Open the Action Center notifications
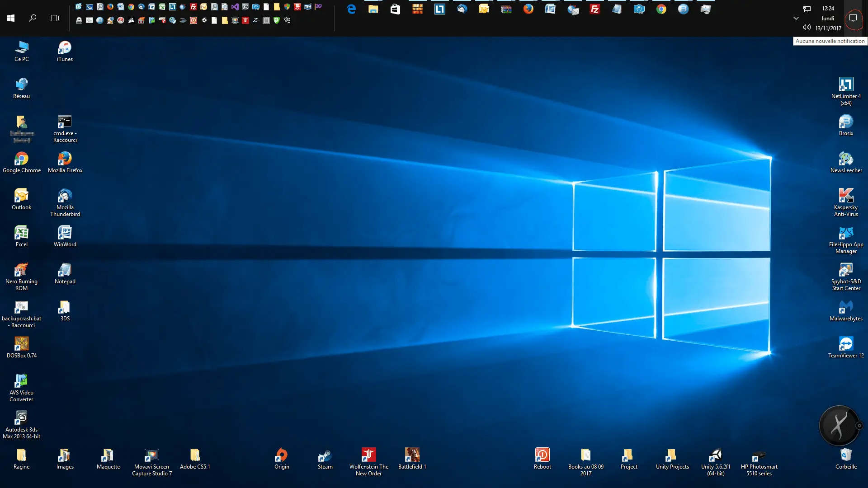Screen dimensions: 868x488 pyautogui.click(x=853, y=18)
